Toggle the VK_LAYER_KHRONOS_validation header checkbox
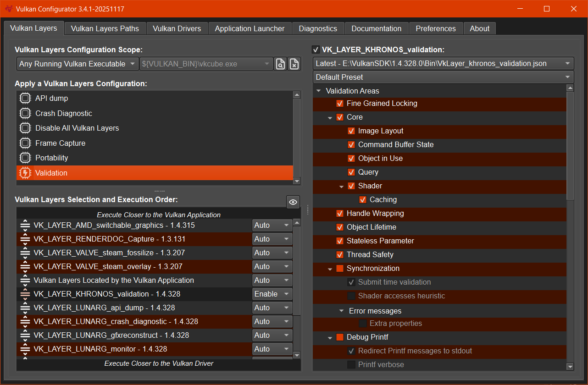Image resolution: width=588 pixels, height=385 pixels. 316,49
